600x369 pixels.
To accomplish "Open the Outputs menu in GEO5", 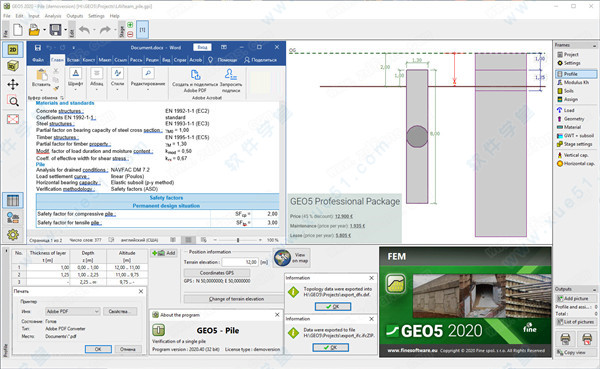I will click(x=75, y=16).
